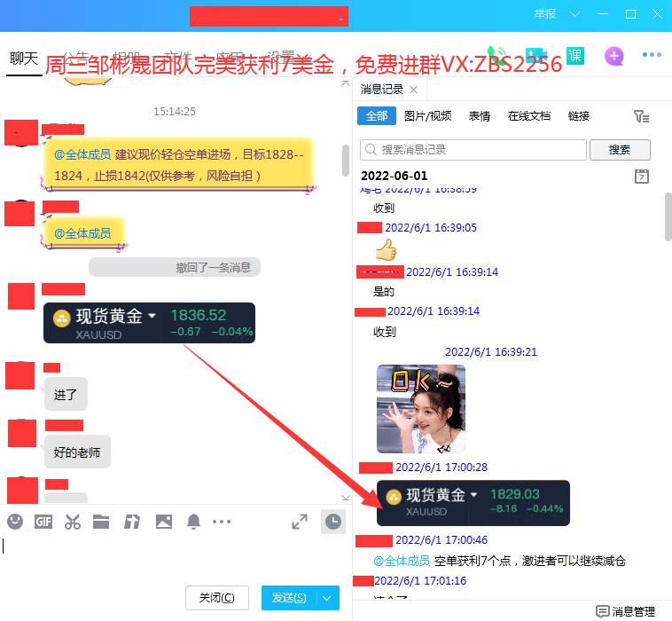Image resolution: width=672 pixels, height=621 pixels.
Task: Click the 搜索 button
Action: (x=620, y=150)
